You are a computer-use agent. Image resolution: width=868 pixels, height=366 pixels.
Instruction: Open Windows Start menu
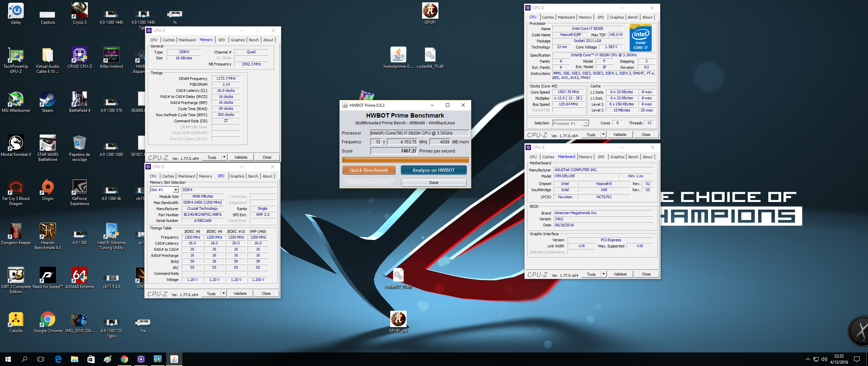coord(8,359)
